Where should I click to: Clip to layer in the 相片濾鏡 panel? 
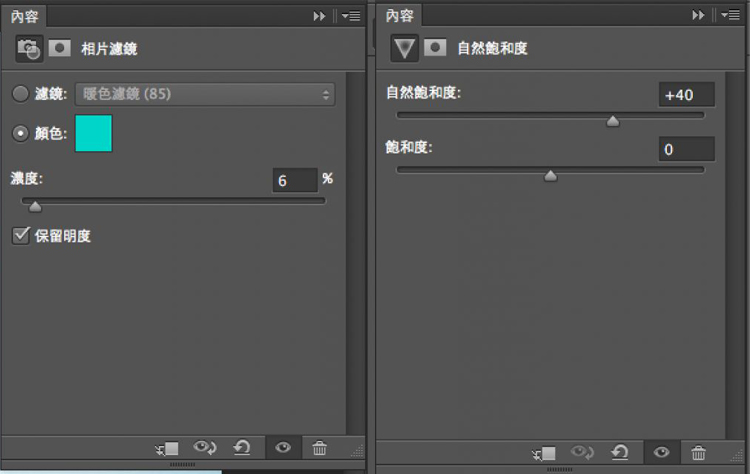tap(167, 449)
